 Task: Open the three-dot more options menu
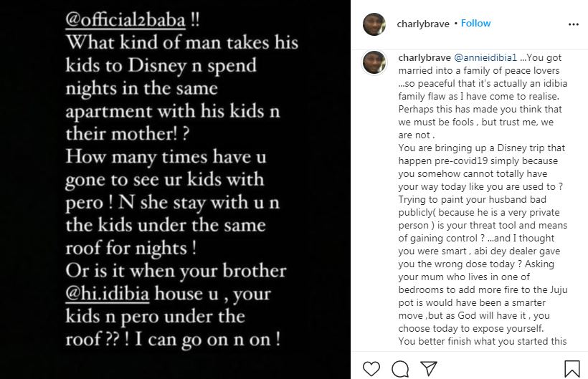[x=573, y=24]
